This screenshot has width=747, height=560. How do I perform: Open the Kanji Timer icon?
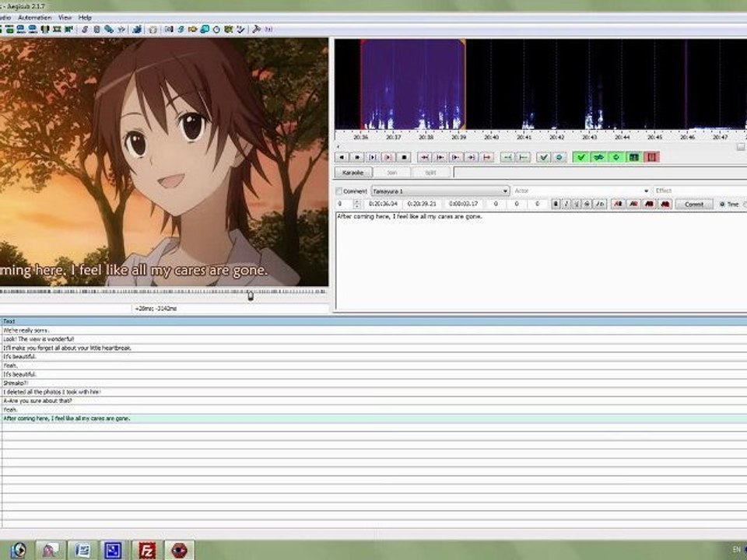(228, 30)
